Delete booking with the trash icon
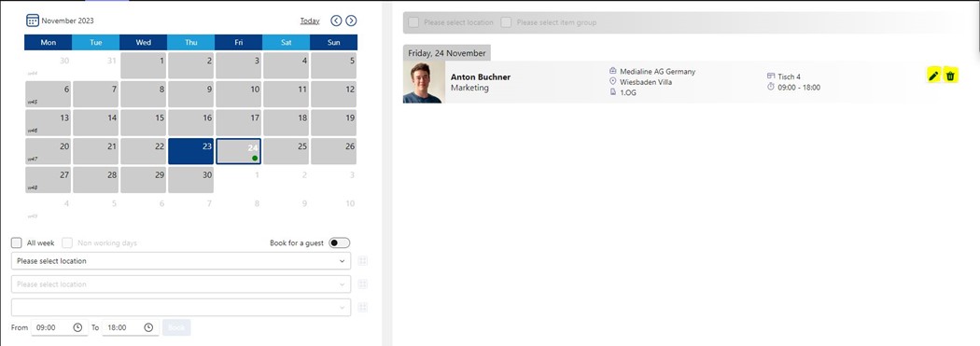Viewport: 980px width, 346px height. (x=951, y=76)
